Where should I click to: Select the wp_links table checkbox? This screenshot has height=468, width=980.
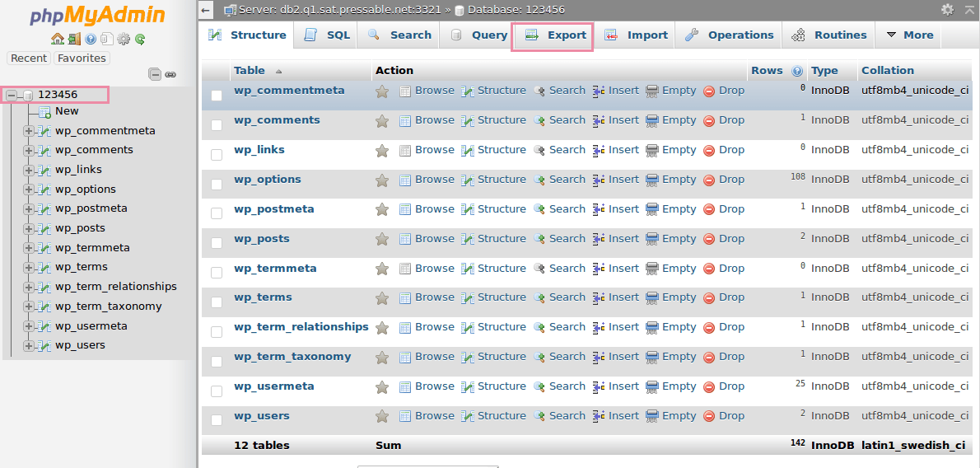[x=217, y=155]
